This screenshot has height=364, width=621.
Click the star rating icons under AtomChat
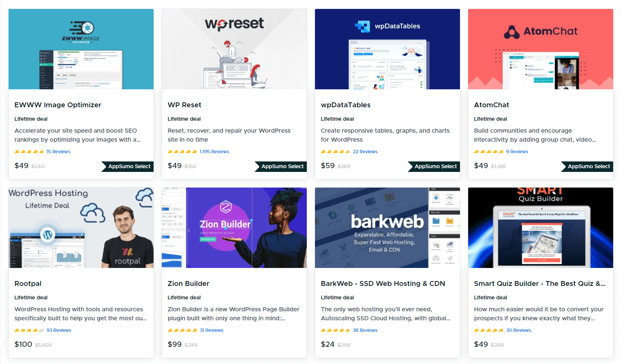click(489, 152)
